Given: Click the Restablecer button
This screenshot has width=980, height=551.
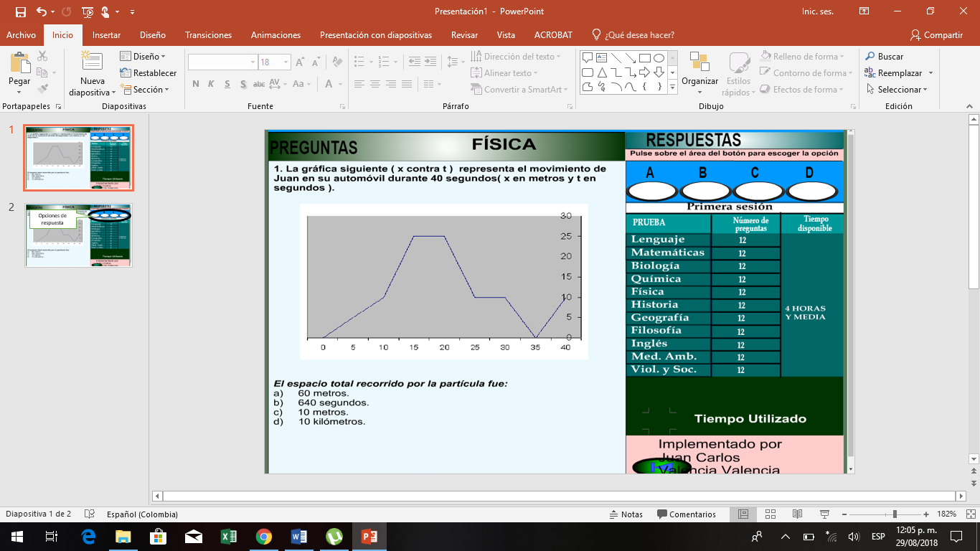Looking at the screenshot, I should [x=149, y=73].
